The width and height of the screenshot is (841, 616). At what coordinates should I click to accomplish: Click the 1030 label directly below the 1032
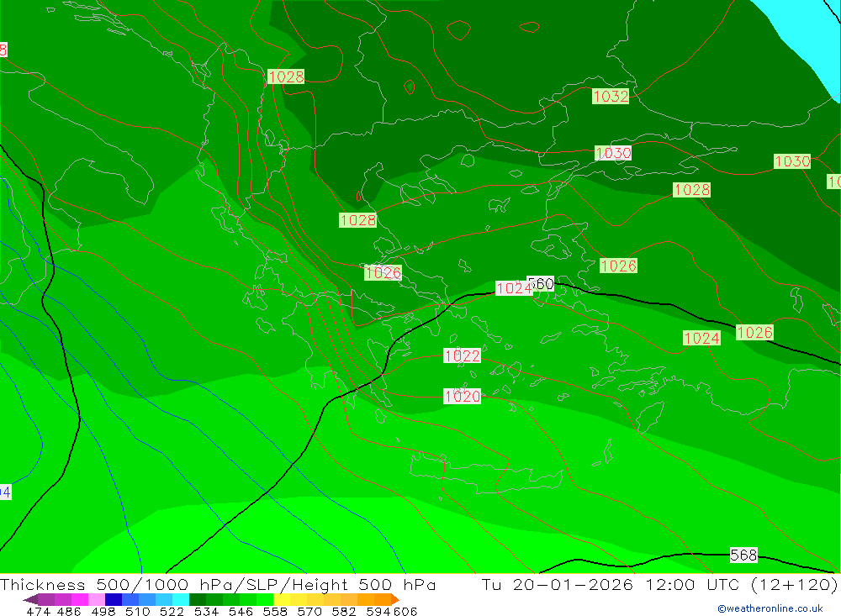click(613, 153)
